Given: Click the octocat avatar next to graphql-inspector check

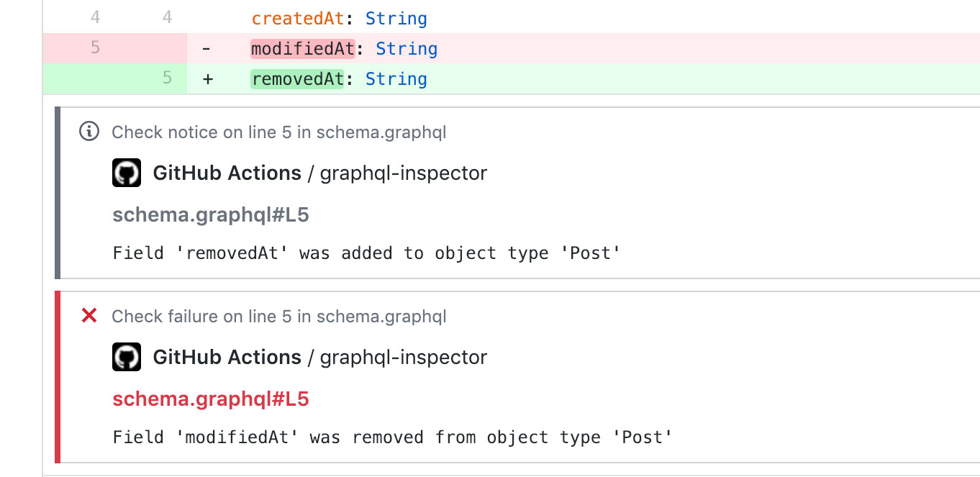Looking at the screenshot, I should coord(127,173).
